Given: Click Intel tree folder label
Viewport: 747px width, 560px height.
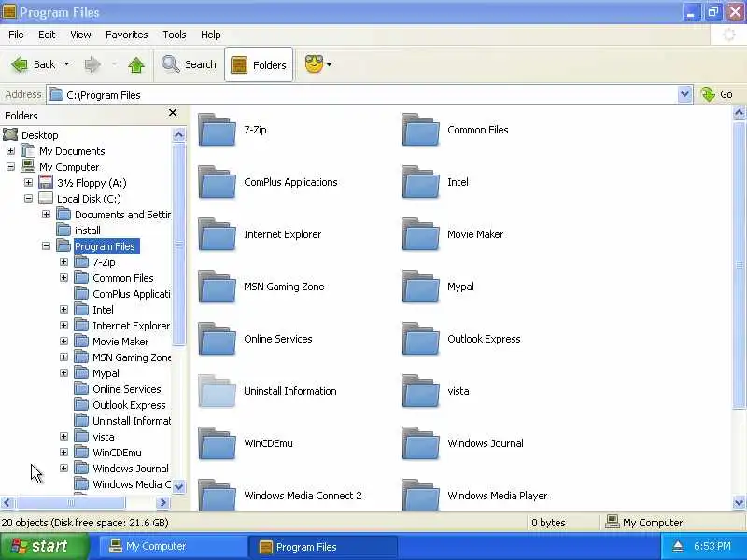Looking at the screenshot, I should [103, 310].
